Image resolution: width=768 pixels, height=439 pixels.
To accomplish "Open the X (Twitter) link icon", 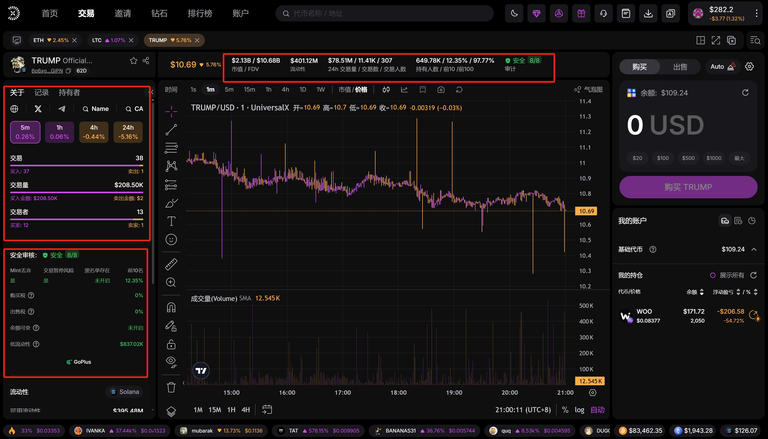I will pyautogui.click(x=38, y=108).
